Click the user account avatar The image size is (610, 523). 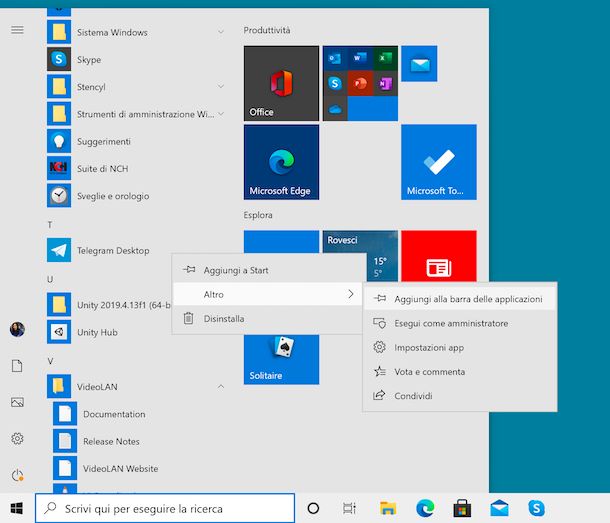pos(17,329)
